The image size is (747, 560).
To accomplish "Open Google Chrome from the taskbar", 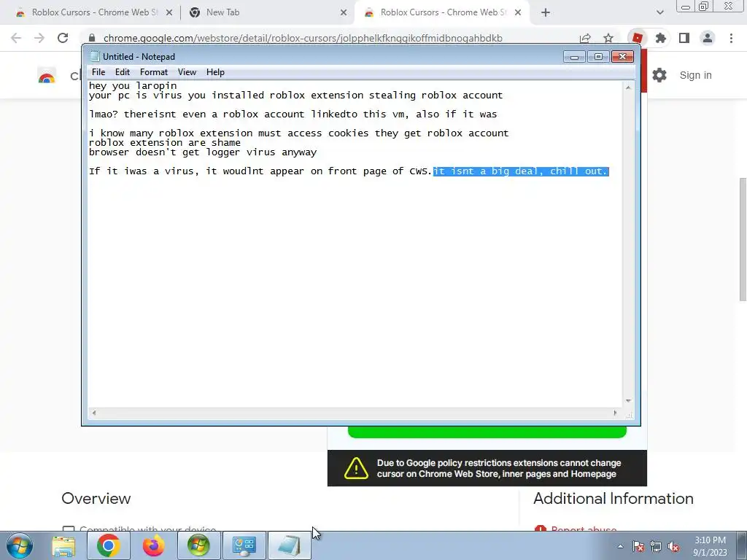I will (x=108, y=545).
